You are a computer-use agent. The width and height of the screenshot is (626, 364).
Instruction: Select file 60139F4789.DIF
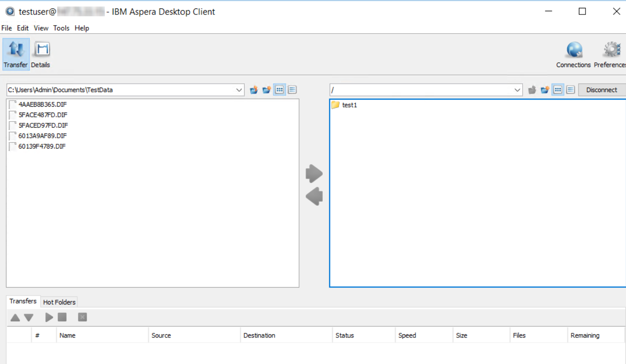tap(38, 146)
